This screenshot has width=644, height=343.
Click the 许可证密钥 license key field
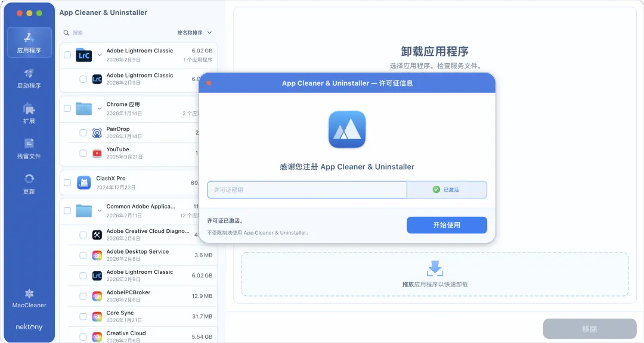click(307, 190)
